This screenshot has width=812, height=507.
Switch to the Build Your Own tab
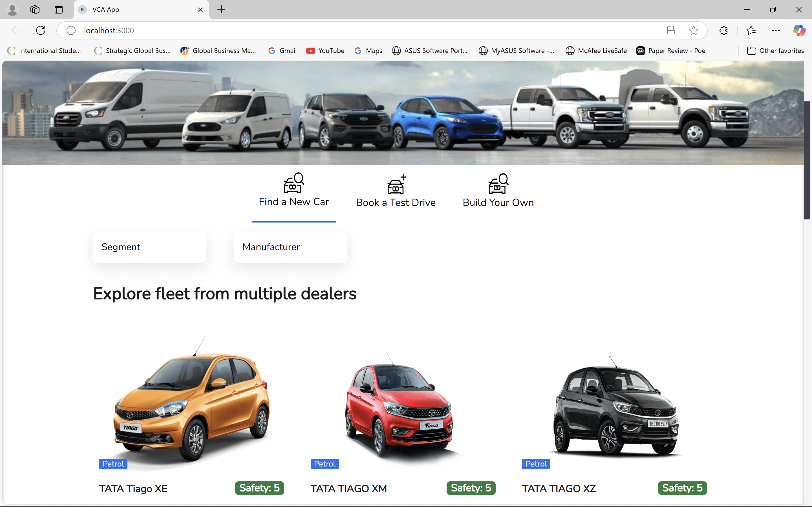point(498,202)
